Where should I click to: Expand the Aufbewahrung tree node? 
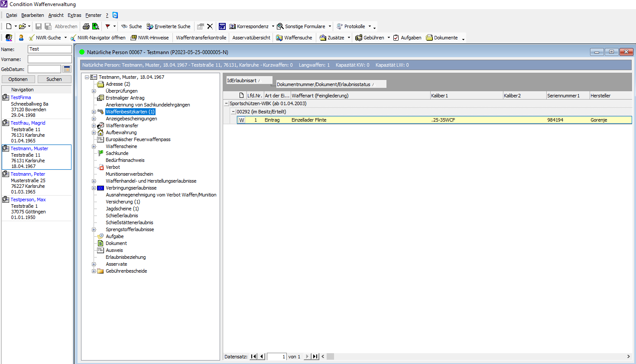pos(94,132)
